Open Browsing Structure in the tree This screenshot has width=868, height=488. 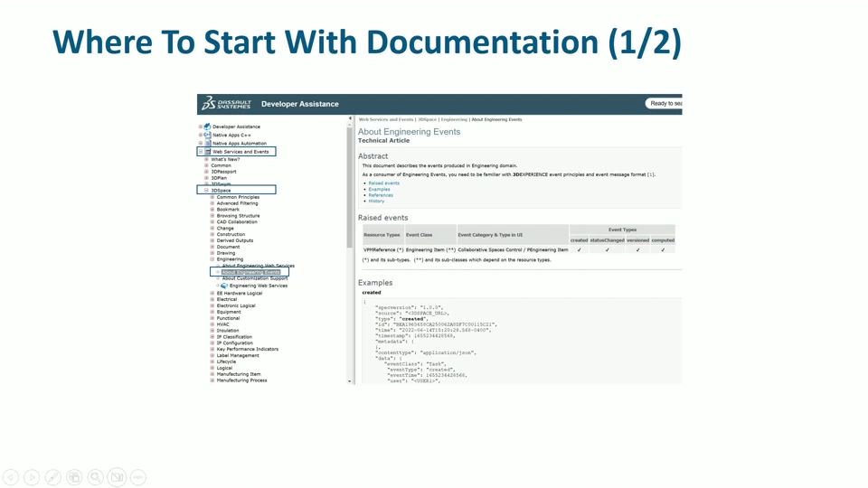238,216
